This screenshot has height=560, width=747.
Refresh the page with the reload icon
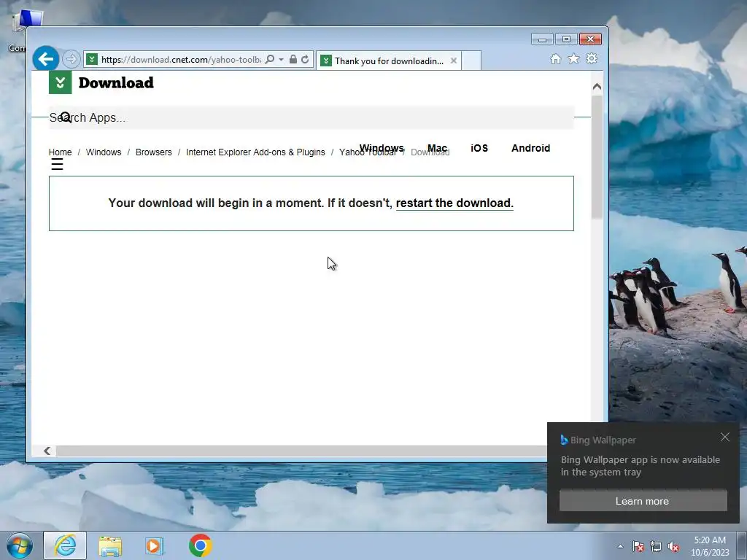306,59
